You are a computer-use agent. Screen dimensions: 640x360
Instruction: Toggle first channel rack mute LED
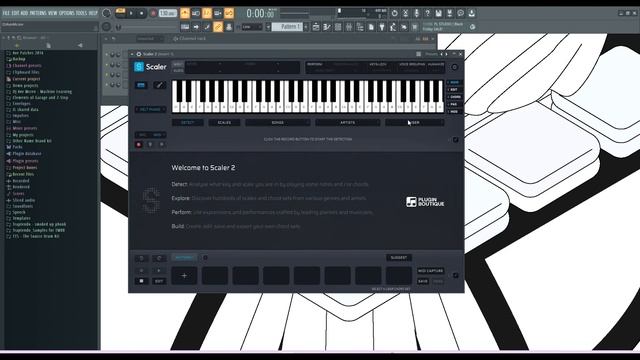coord(107,54)
